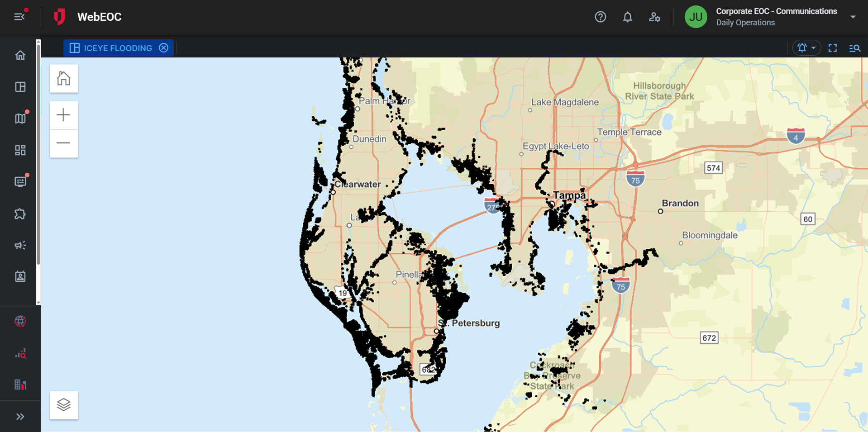This screenshot has width=868, height=432.
Task: Open the puzzle piece plugins icon
Action: point(20,214)
